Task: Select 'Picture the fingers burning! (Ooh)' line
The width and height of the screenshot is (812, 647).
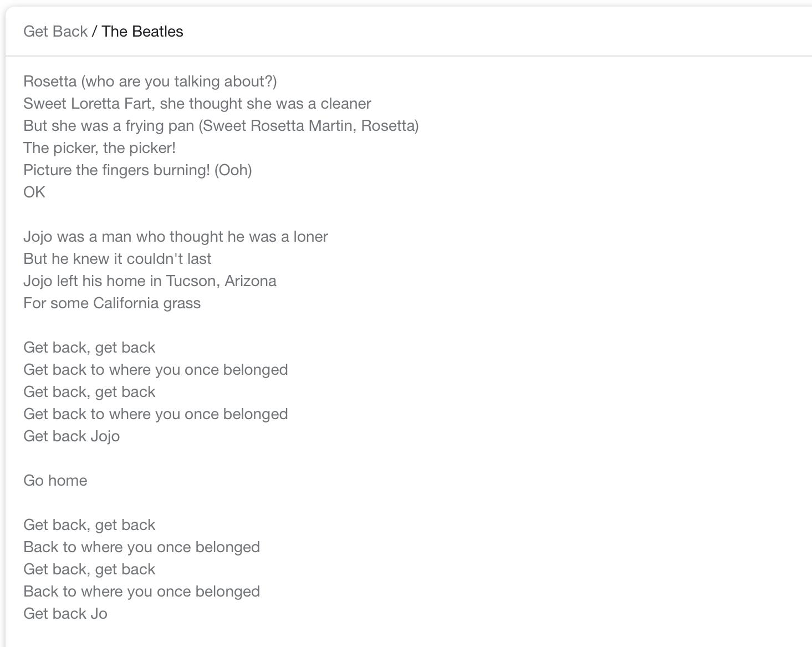Action: [137, 170]
